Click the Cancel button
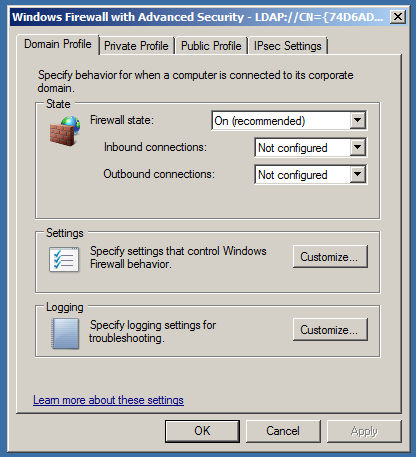416x457 pixels. coord(283,431)
